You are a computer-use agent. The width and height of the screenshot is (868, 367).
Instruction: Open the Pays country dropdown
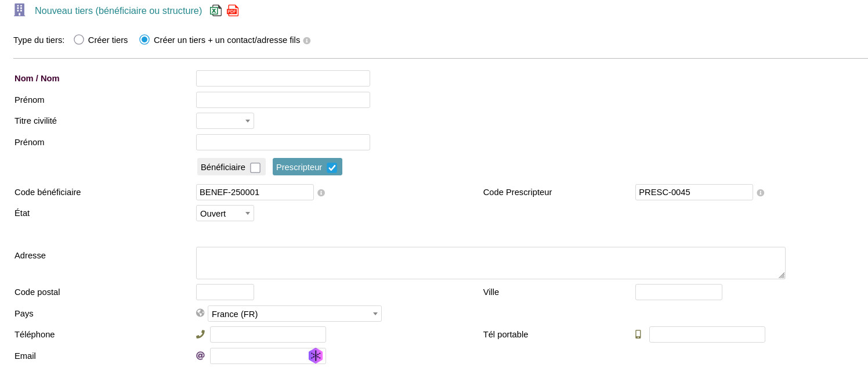[295, 314]
